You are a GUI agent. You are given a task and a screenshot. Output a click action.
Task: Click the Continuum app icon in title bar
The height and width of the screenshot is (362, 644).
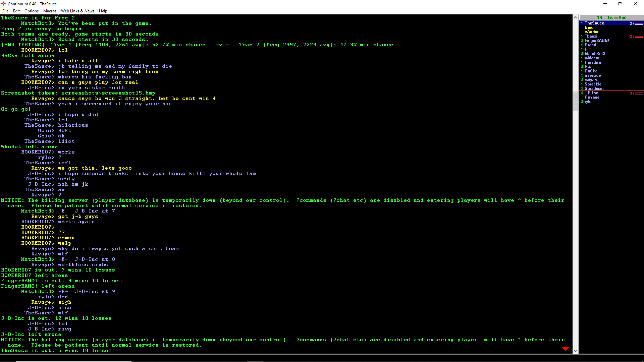3,4
